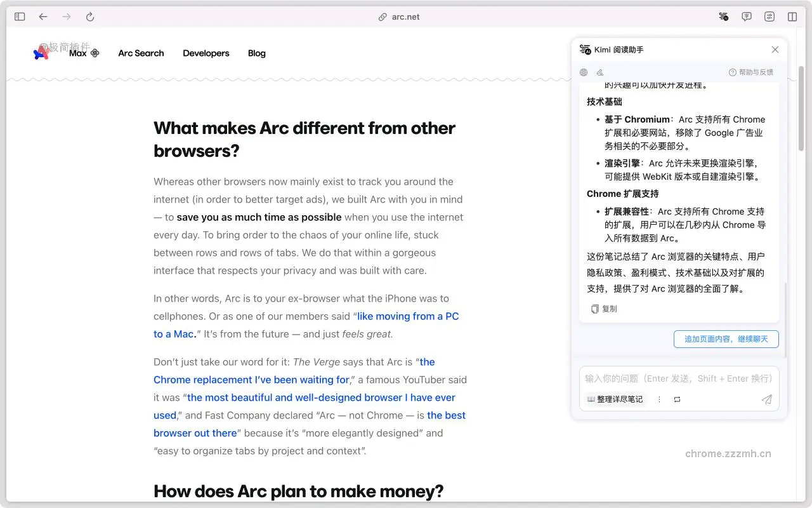Select the pencil edit icon in Kimi panel
This screenshot has width=812, height=508.
coord(599,72)
